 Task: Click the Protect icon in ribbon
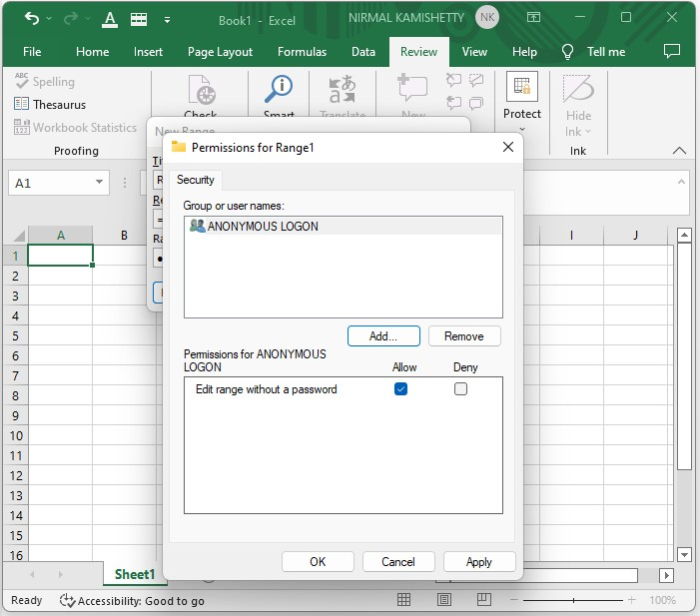pos(522,88)
